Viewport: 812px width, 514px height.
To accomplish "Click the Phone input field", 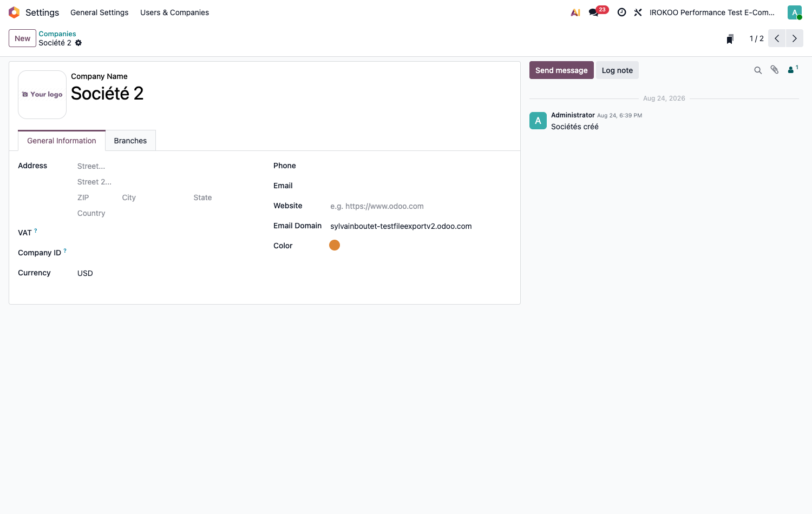I will tap(421, 166).
